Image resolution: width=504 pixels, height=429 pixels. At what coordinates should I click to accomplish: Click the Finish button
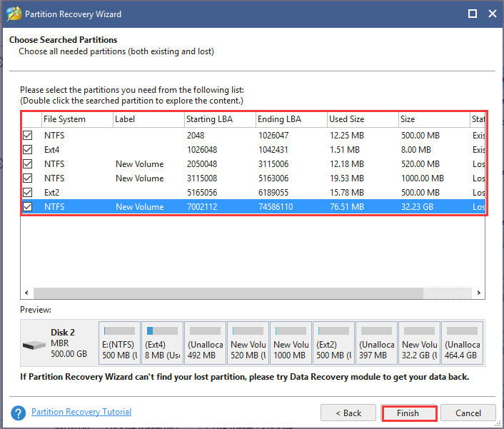tap(408, 413)
